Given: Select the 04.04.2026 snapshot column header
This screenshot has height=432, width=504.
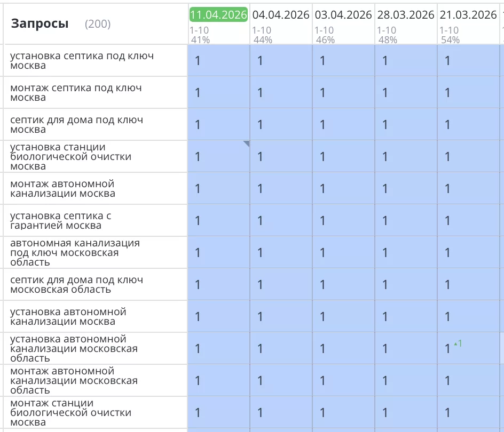Looking at the screenshot, I should tap(280, 14).
